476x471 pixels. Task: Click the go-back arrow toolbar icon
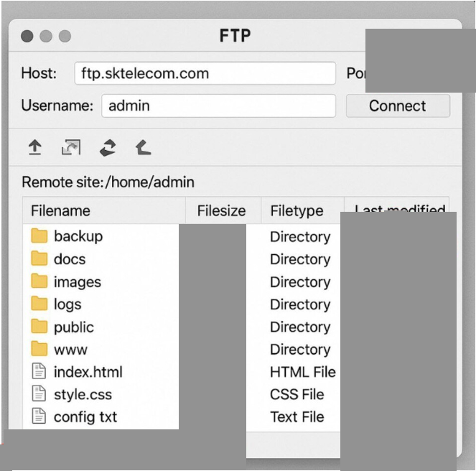[144, 148]
